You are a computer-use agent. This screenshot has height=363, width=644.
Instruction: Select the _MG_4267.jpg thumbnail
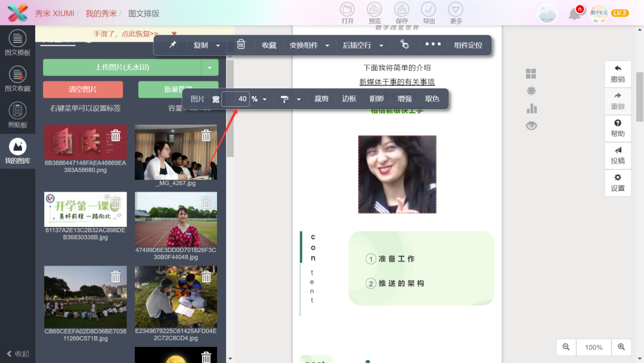[x=176, y=152]
